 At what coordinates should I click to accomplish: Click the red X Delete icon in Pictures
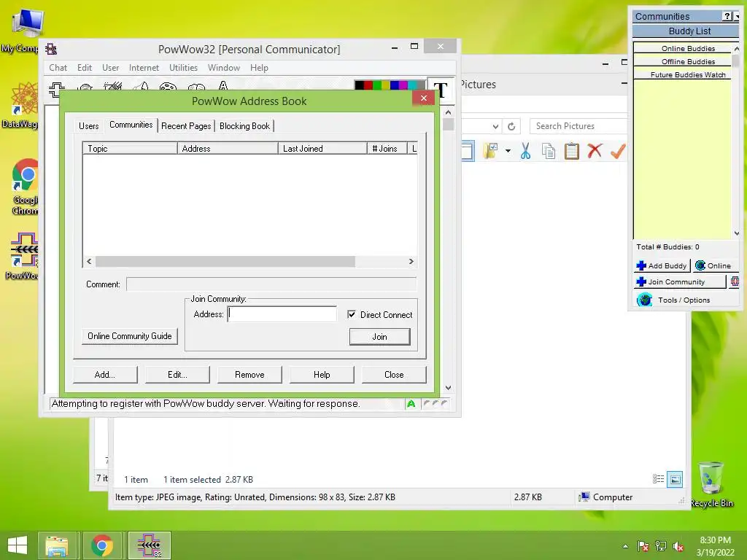point(595,152)
